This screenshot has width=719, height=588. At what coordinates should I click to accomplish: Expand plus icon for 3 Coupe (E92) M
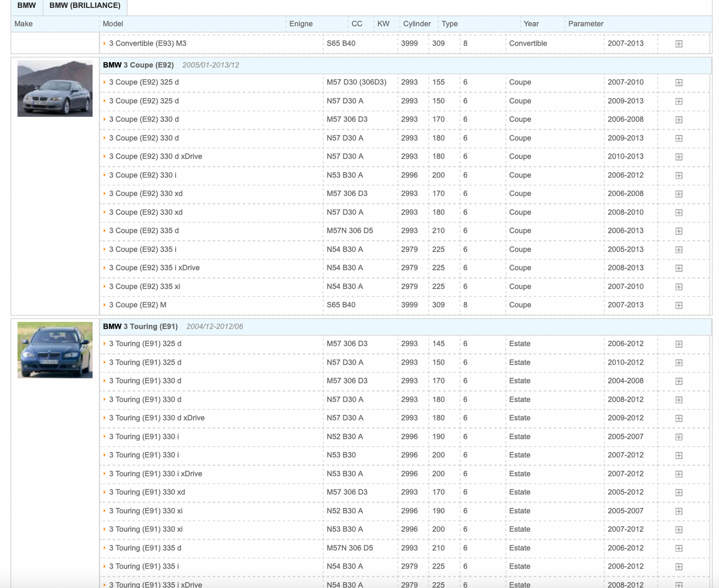point(679,305)
